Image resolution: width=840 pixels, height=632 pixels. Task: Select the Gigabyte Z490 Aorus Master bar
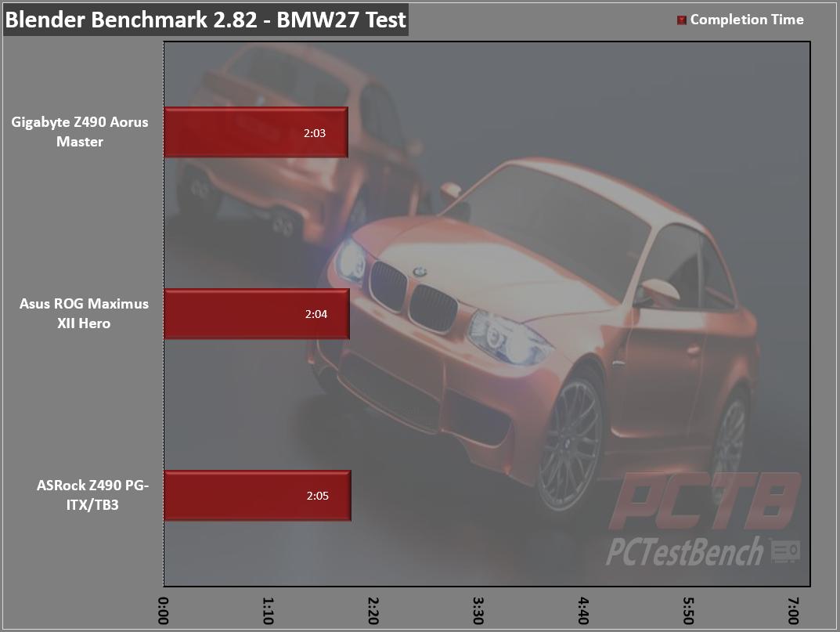pos(256,132)
